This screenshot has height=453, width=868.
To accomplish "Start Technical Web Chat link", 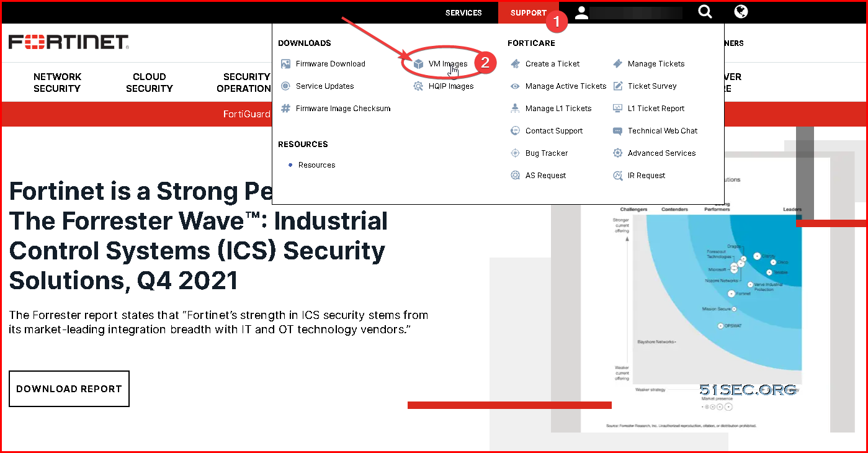I will (663, 131).
